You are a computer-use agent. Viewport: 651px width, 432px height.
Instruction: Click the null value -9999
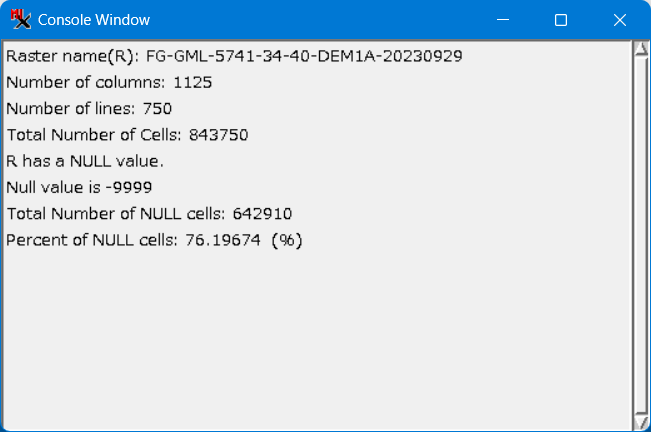click(x=132, y=187)
